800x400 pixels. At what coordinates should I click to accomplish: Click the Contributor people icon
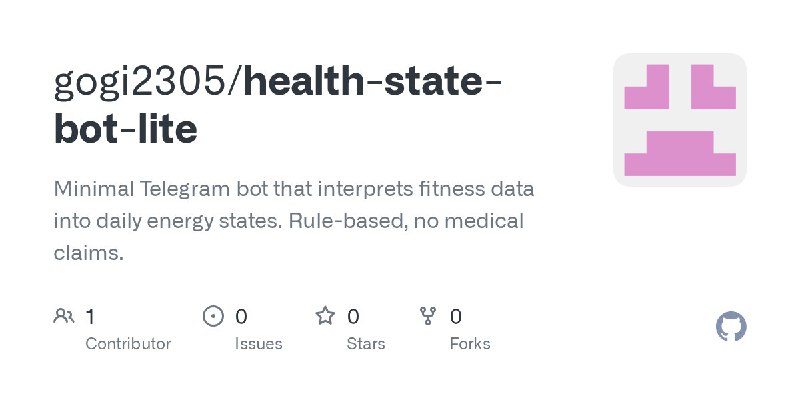[64, 317]
